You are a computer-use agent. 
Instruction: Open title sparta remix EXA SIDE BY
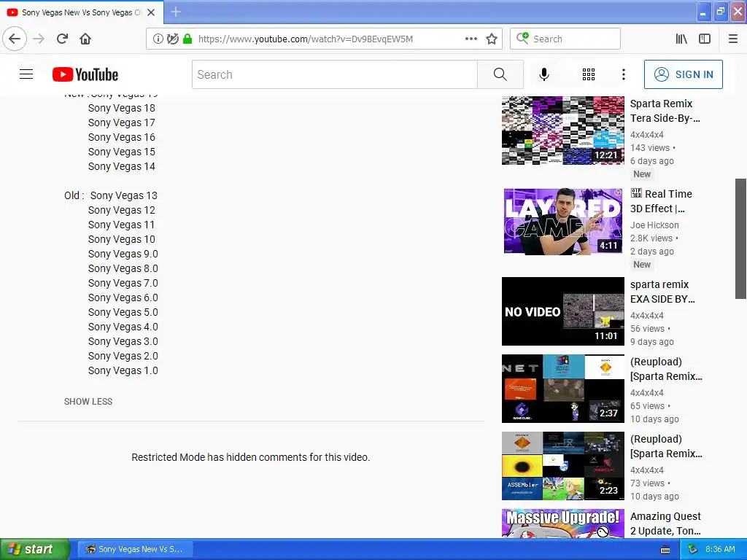point(662,292)
